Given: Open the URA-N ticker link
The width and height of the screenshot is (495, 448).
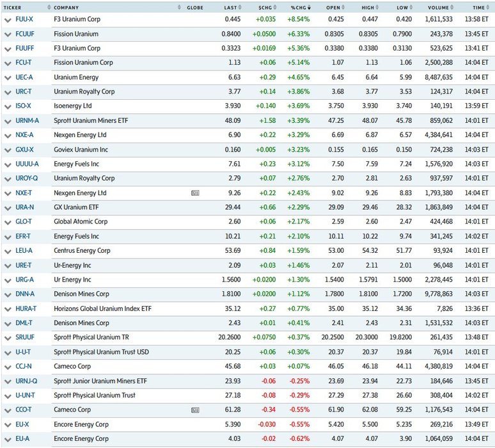Looking at the screenshot, I should point(25,207).
